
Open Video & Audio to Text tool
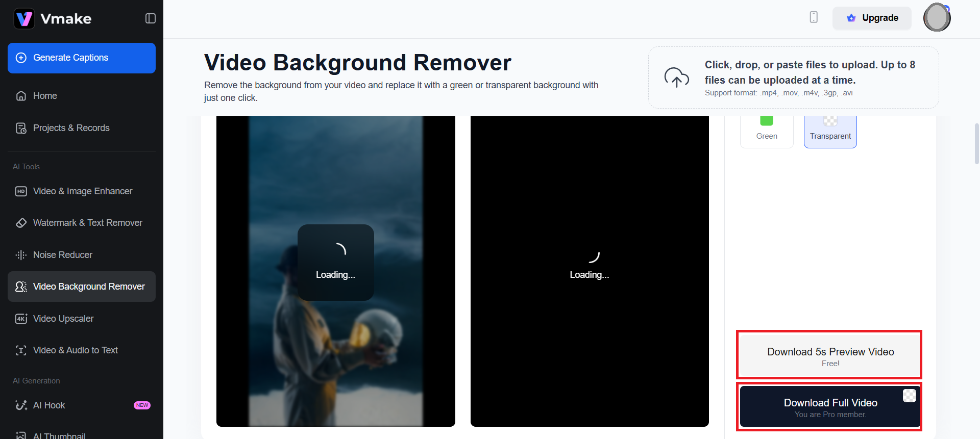tap(75, 350)
